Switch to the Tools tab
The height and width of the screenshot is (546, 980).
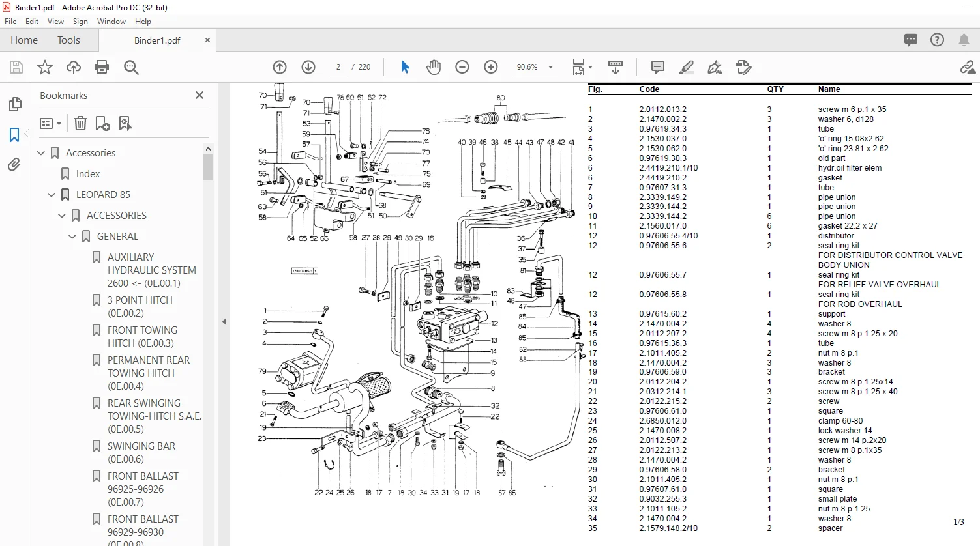click(68, 40)
